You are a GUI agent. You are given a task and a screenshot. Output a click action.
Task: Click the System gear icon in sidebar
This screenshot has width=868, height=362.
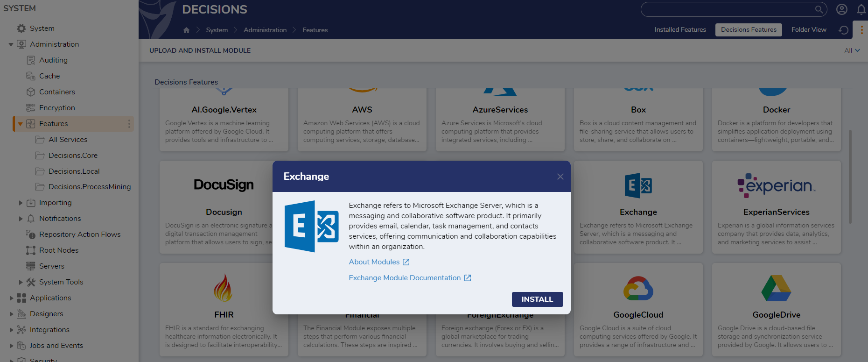click(x=21, y=28)
